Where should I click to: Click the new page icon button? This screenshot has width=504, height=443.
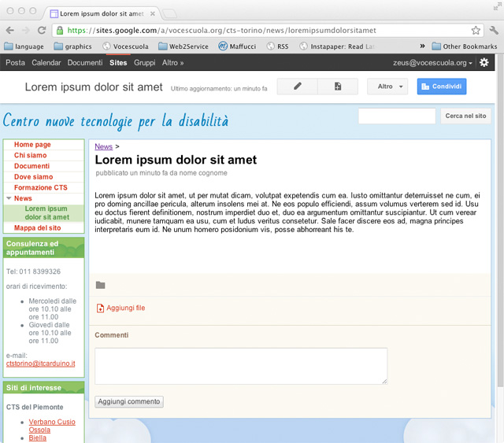tap(338, 87)
